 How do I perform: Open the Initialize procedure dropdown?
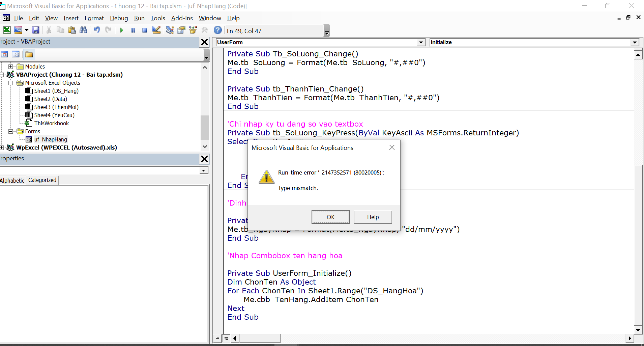pos(635,43)
